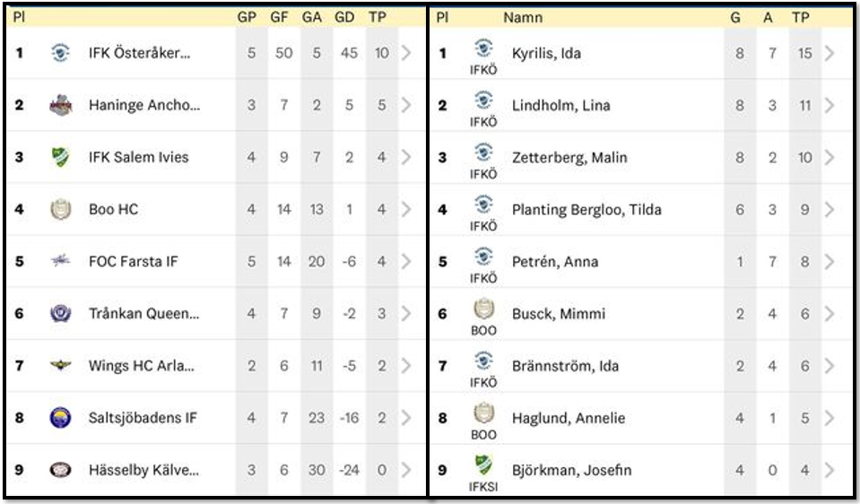Viewport: 860px width, 504px height.
Task: Click the Saltsjöbadens IF round logo
Action: (60, 417)
